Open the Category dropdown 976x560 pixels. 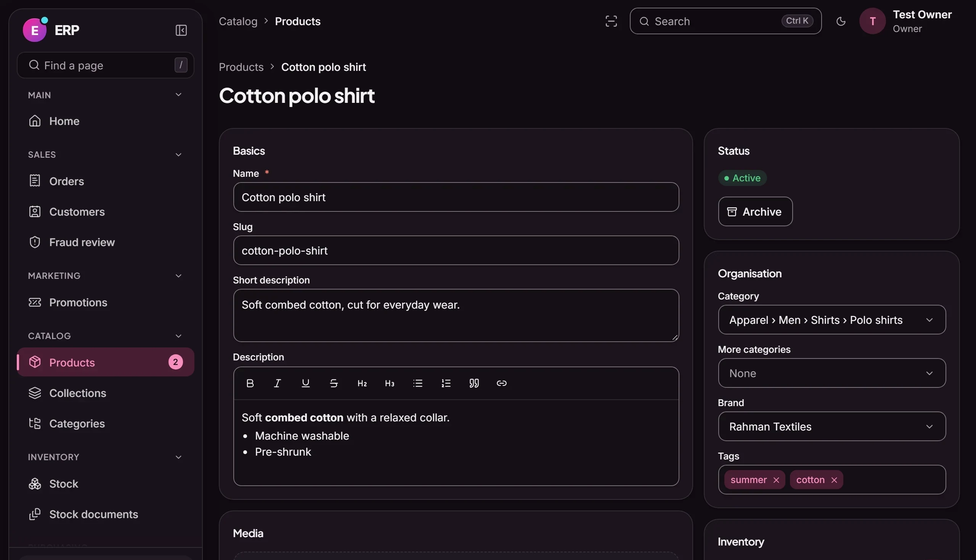click(832, 320)
